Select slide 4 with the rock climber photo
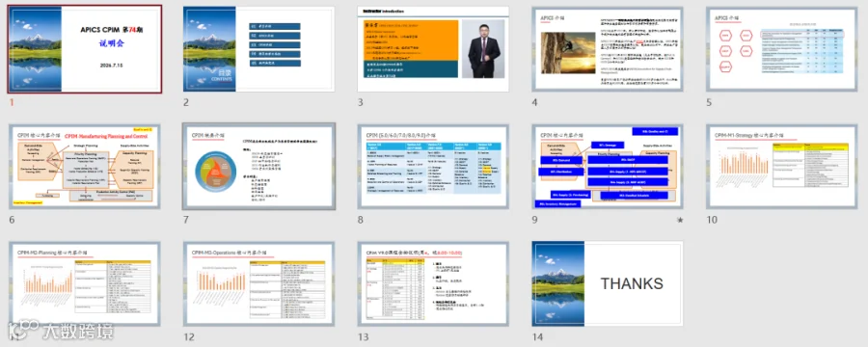Screen dimensions: 868x347 (x=608, y=49)
